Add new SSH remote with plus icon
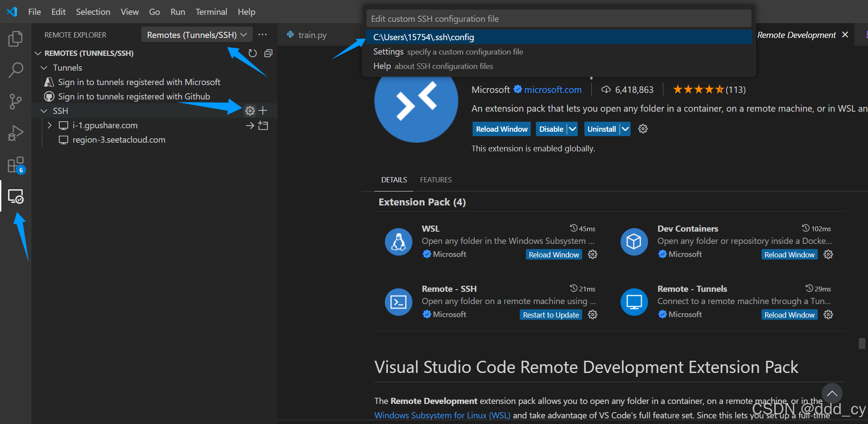This screenshot has height=424, width=868. coord(263,111)
